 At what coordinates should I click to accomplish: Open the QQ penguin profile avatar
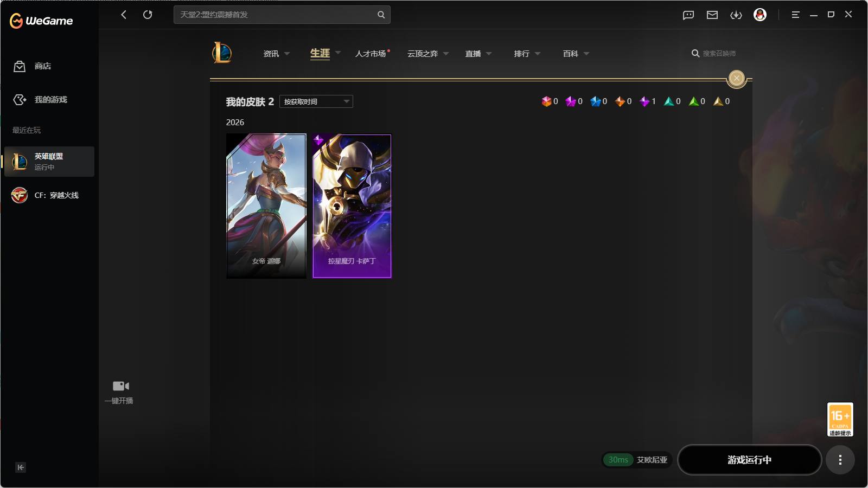click(x=760, y=15)
